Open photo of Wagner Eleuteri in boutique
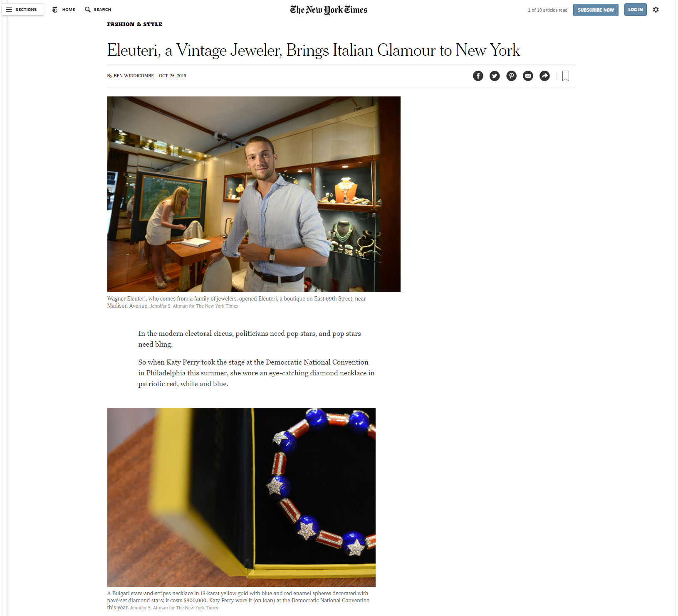This screenshot has width=678, height=616. [x=254, y=194]
